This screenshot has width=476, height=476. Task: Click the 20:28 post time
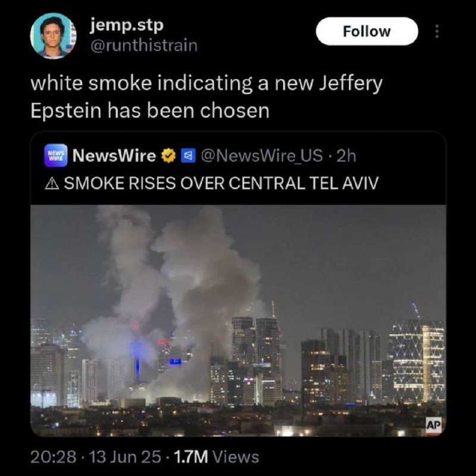pyautogui.click(x=54, y=457)
